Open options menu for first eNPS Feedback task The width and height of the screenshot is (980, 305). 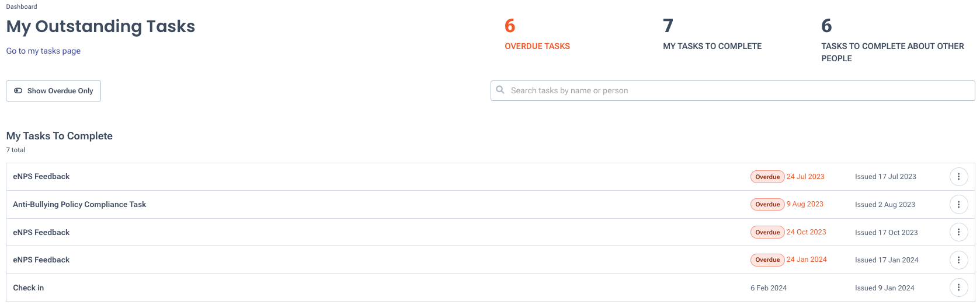pyautogui.click(x=958, y=177)
